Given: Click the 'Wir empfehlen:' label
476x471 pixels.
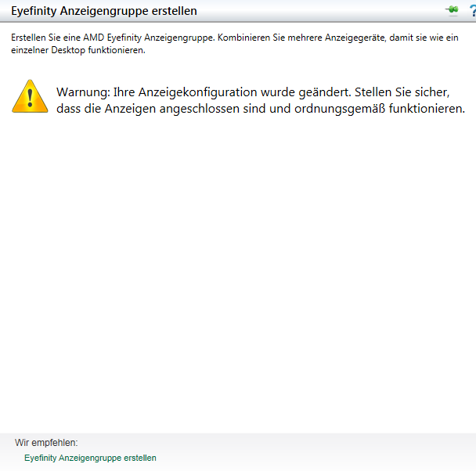Looking at the screenshot, I should 46,443.
